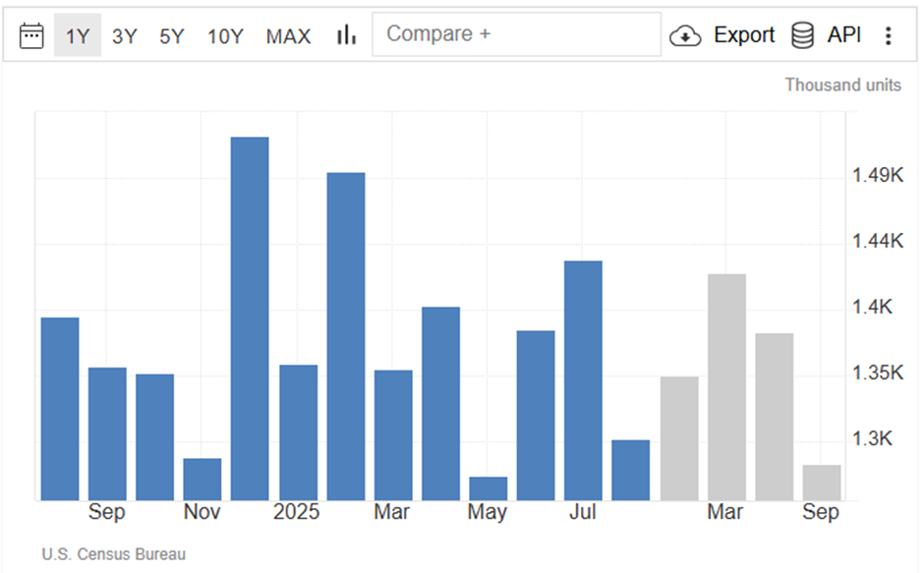Select the blue bar above Nov label
The height and width of the screenshot is (573, 924).
[x=202, y=479]
